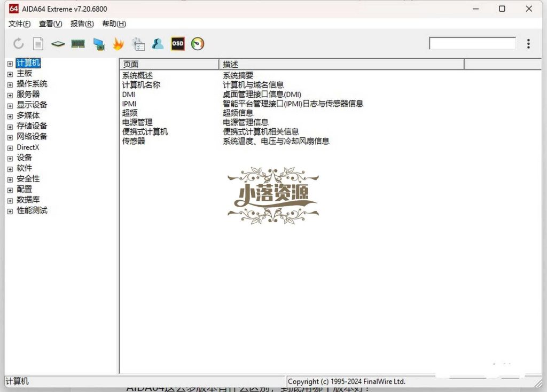
Task: Expand the 设备 tree node
Action: pyautogui.click(x=10, y=158)
